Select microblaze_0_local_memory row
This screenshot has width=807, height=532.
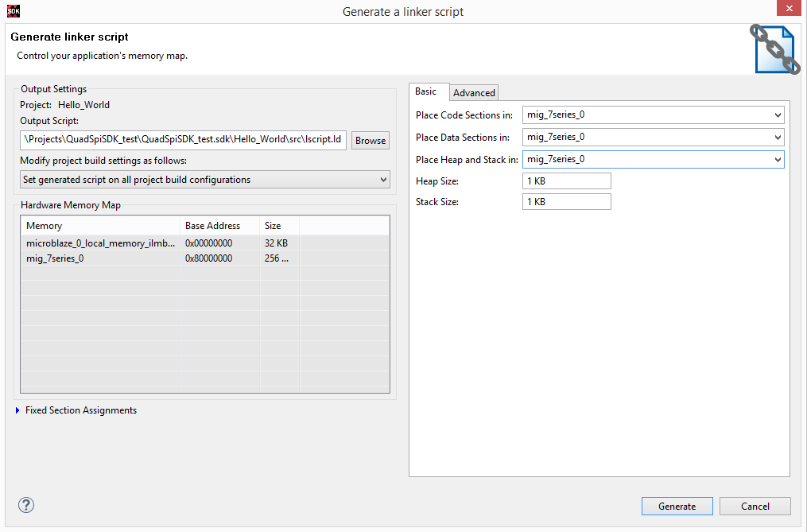click(205, 243)
